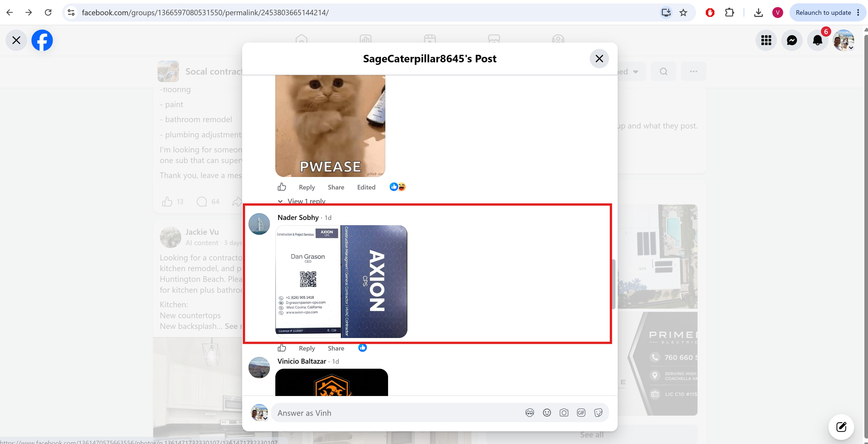Open the browser extensions puzzle menu

[729, 13]
